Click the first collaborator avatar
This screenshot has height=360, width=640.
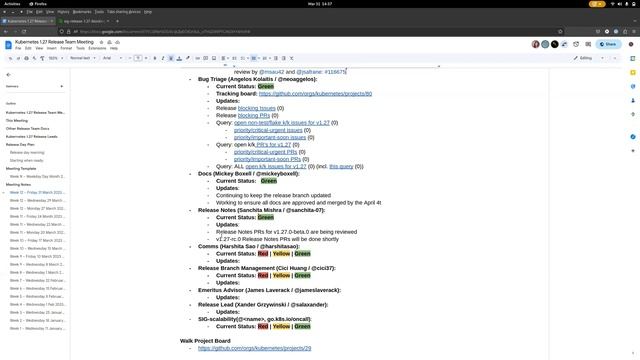coord(536,44)
